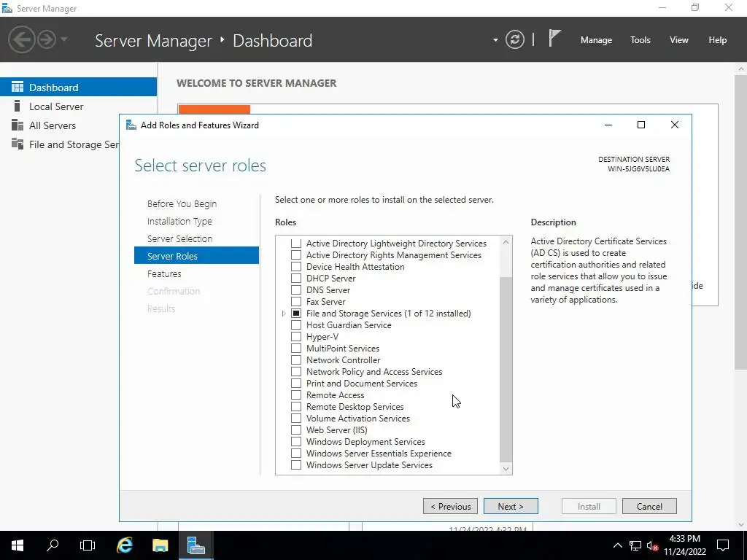Check Active Directory Lightweight Directory Services

(x=296, y=244)
